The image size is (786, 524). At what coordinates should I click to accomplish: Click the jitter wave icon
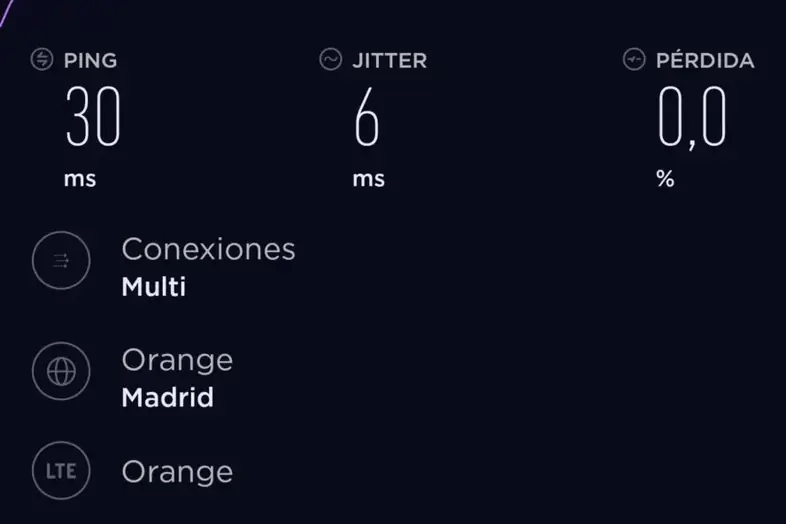coord(330,59)
